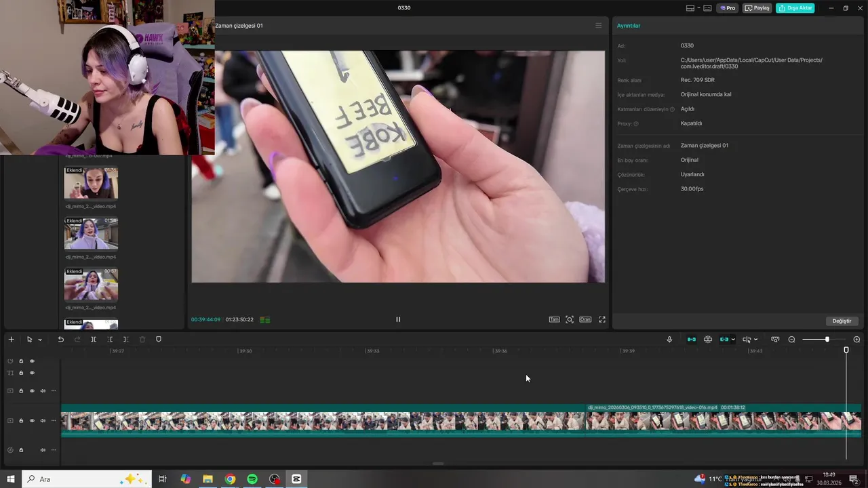This screenshot has width=868, height=488.
Task: Adjust the timeline zoom slider handle
Action: coord(827,340)
